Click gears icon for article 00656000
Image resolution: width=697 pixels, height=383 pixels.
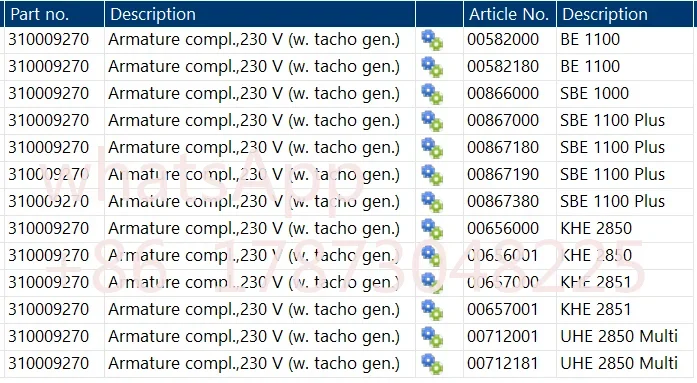click(x=432, y=229)
